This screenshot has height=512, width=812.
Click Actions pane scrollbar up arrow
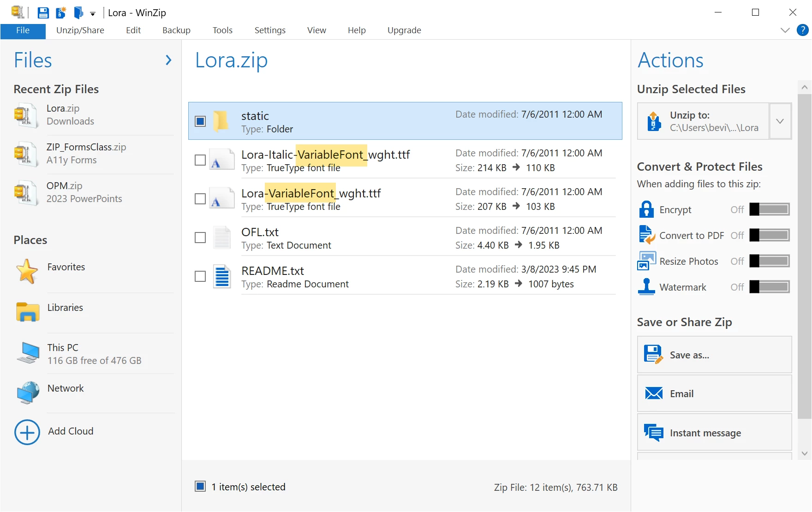[805, 87]
